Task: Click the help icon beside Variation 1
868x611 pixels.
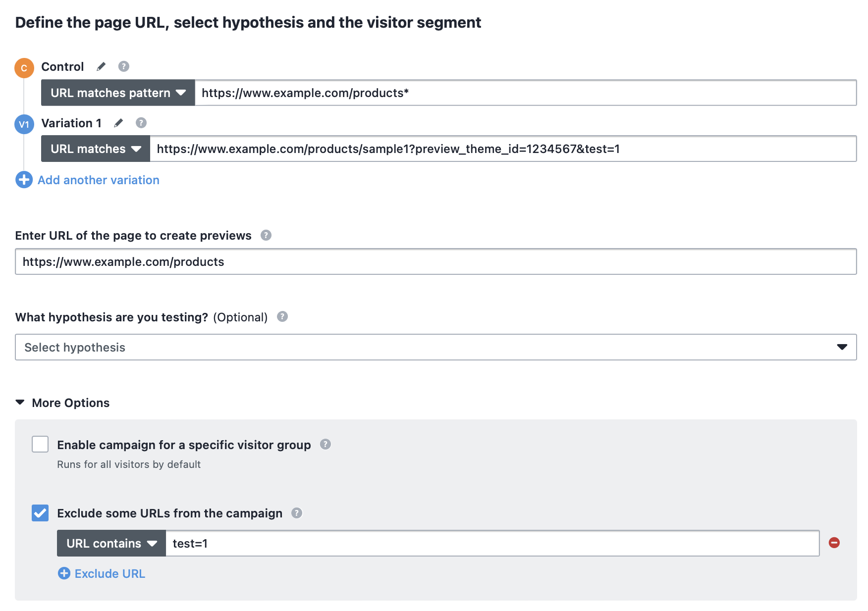Action: (x=141, y=123)
